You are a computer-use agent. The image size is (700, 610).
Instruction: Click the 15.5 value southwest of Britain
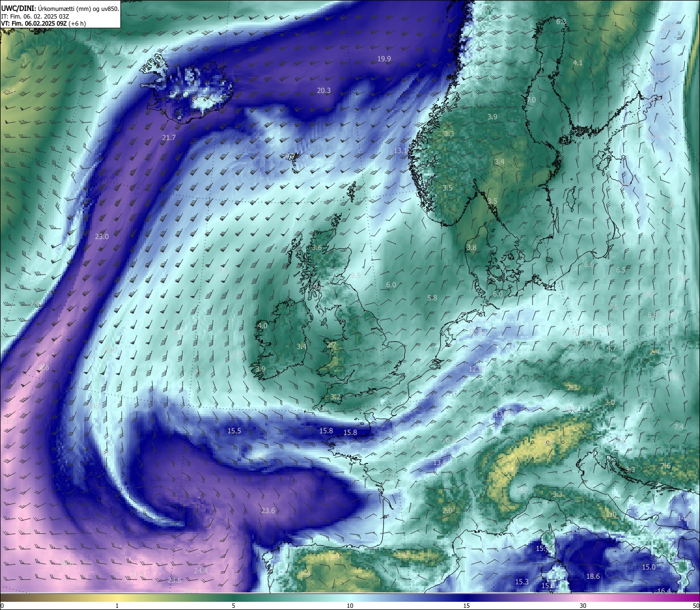[234, 431]
